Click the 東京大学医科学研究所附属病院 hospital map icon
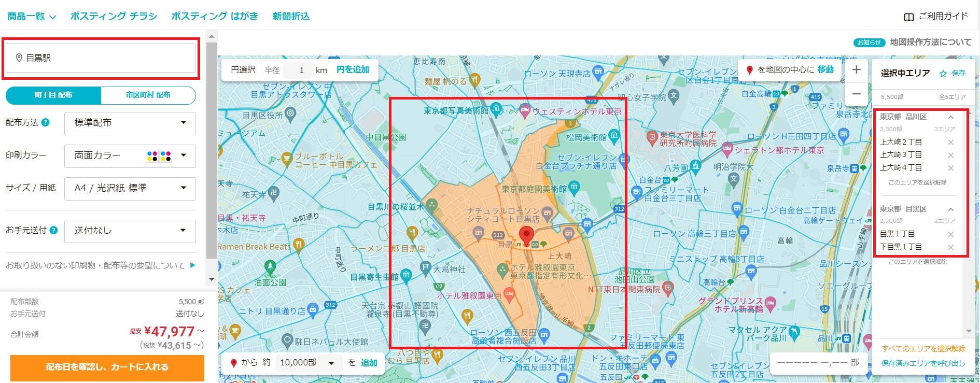This screenshot has width=980, height=383. click(x=652, y=137)
